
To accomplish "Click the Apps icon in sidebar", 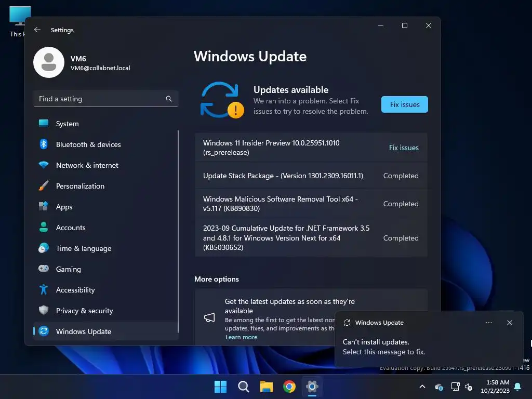I will point(44,206).
